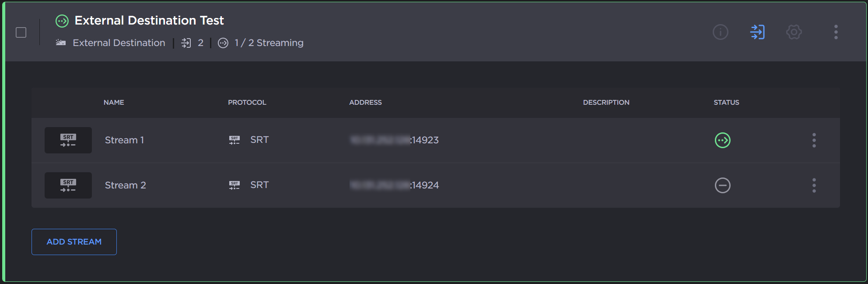Image resolution: width=868 pixels, height=284 pixels.
Task: Click the Name column header
Action: 114,103
